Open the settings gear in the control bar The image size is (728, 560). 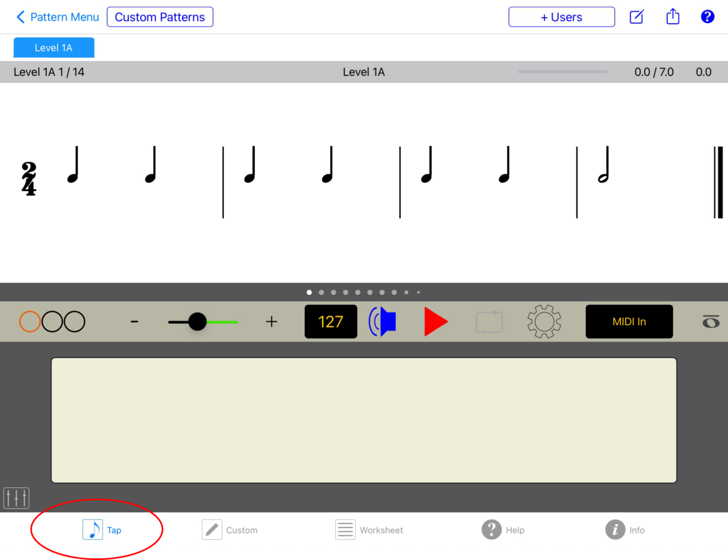pos(543,321)
